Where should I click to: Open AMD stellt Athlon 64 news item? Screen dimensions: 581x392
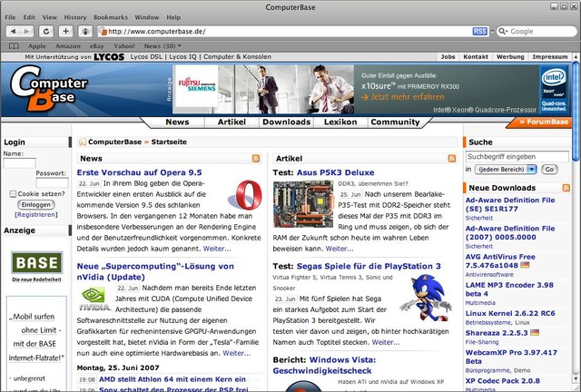(x=172, y=379)
